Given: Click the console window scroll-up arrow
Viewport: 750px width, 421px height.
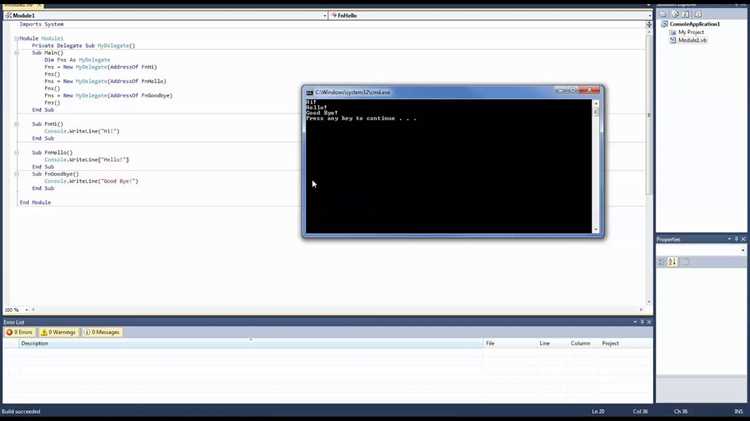Looking at the screenshot, I should coord(596,103).
